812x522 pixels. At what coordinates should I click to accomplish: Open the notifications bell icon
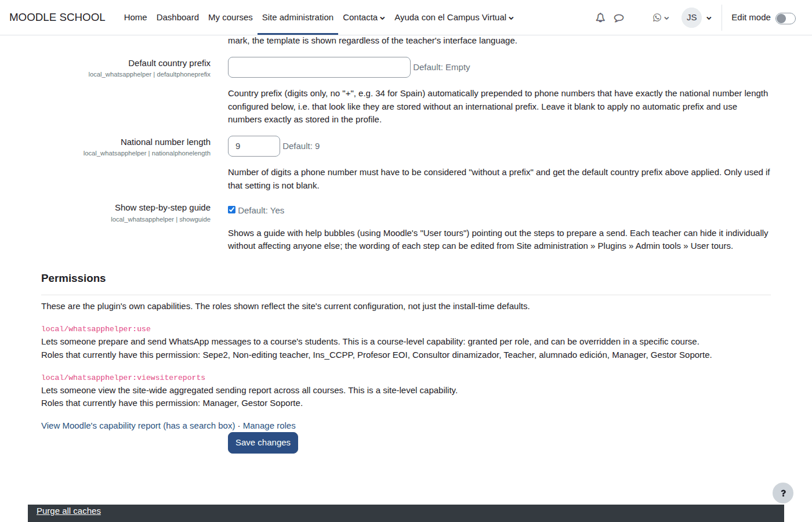(x=600, y=17)
